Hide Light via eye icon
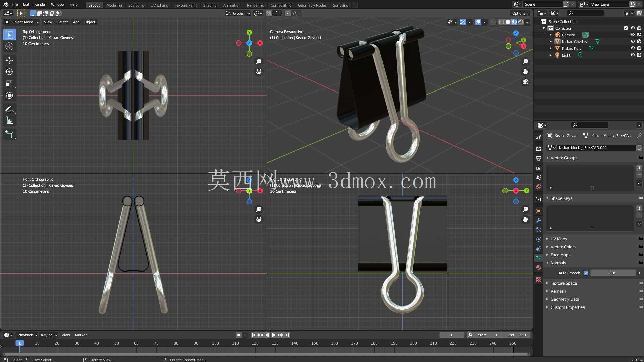 coord(632,55)
